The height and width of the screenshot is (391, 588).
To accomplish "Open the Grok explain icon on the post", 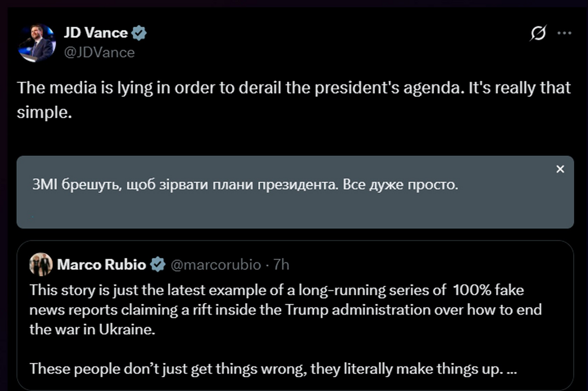I will pos(538,34).
